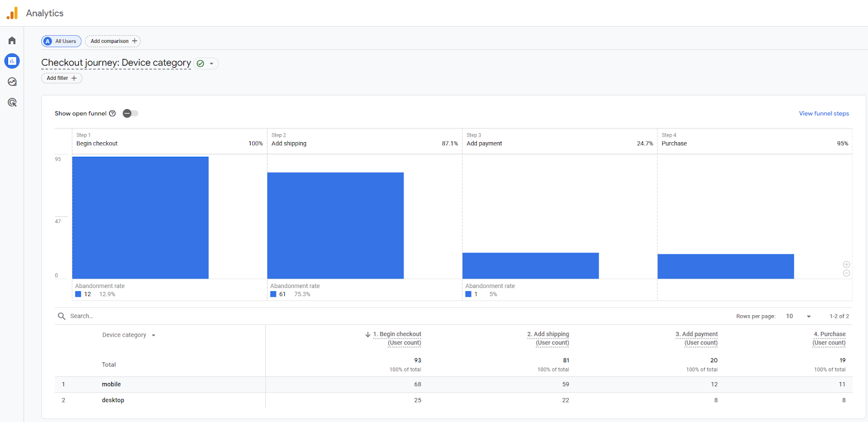Open the Reports sidebar icon
868x422 pixels.
(12, 61)
